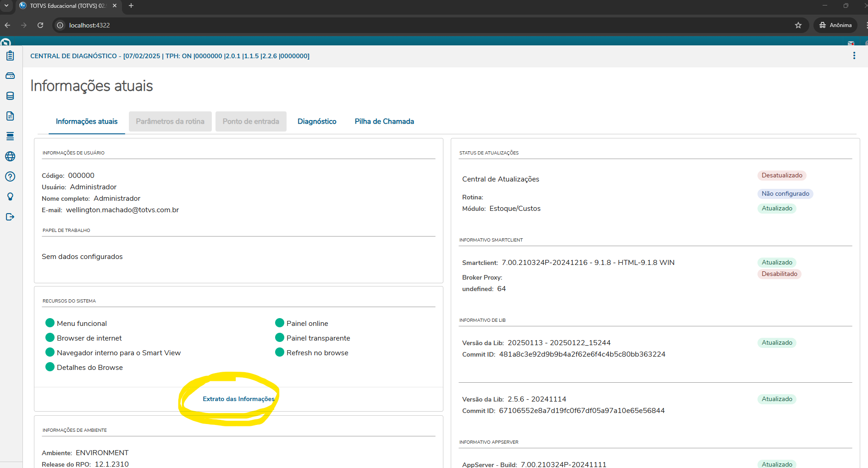Click the Atualizado badge beside Módulo Estoque/Custos
This screenshot has width=868, height=468.
click(777, 209)
